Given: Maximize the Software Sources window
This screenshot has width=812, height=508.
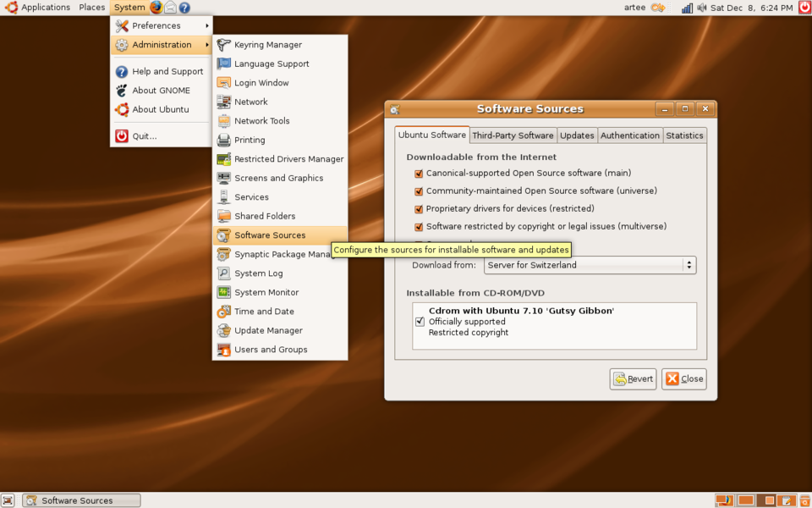Looking at the screenshot, I should click(684, 109).
